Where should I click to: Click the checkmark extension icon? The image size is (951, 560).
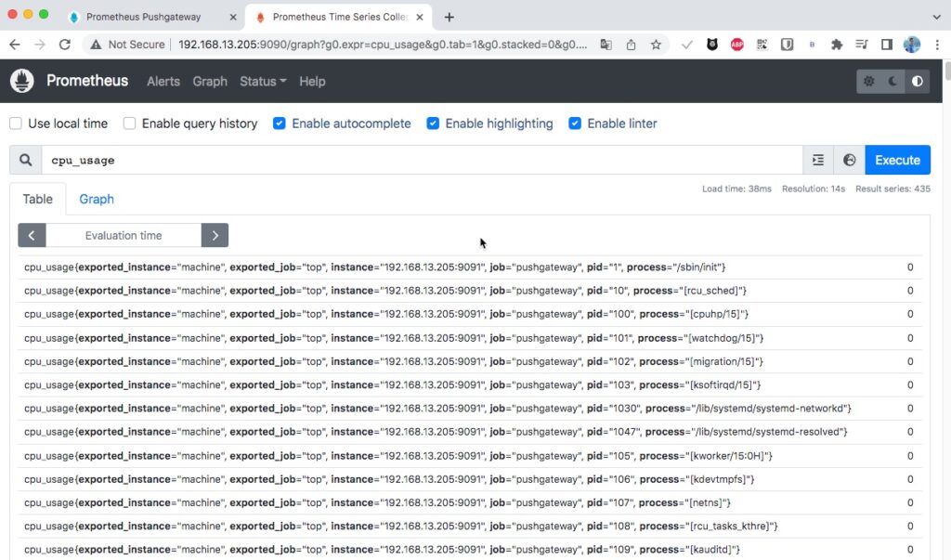(x=686, y=45)
